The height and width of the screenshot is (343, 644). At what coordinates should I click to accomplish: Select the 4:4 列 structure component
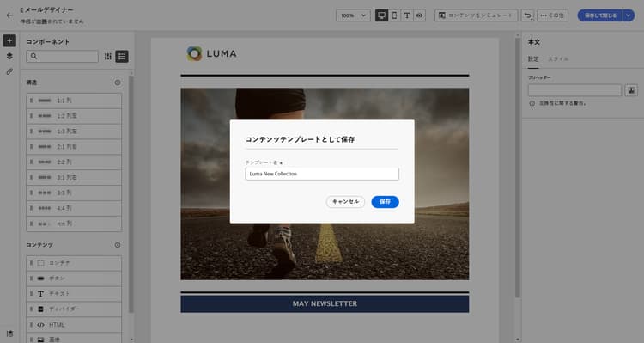pos(74,209)
